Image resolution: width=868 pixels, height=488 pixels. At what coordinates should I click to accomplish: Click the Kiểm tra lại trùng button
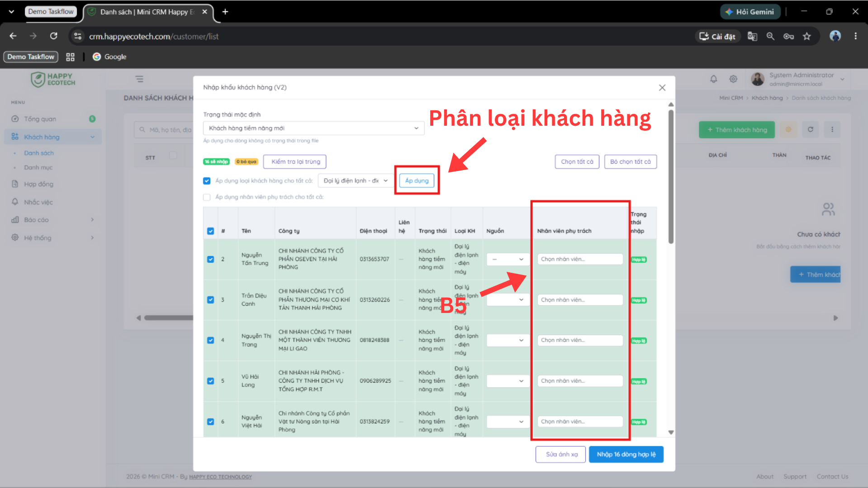[x=295, y=162]
